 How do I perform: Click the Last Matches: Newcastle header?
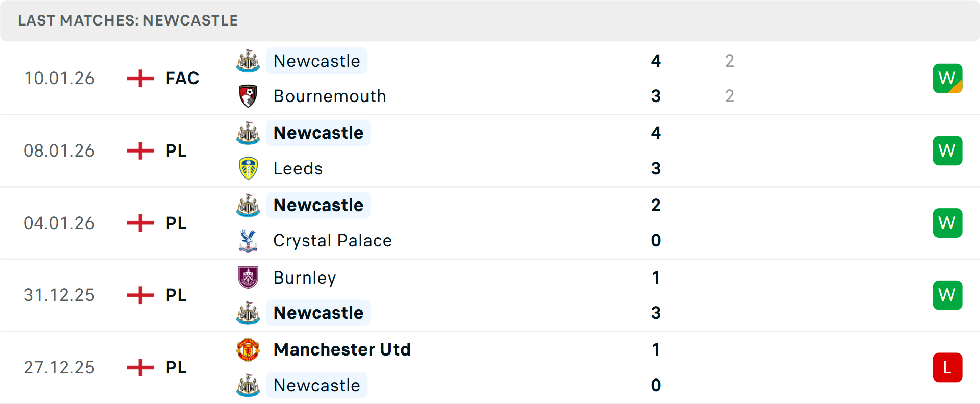(128, 20)
